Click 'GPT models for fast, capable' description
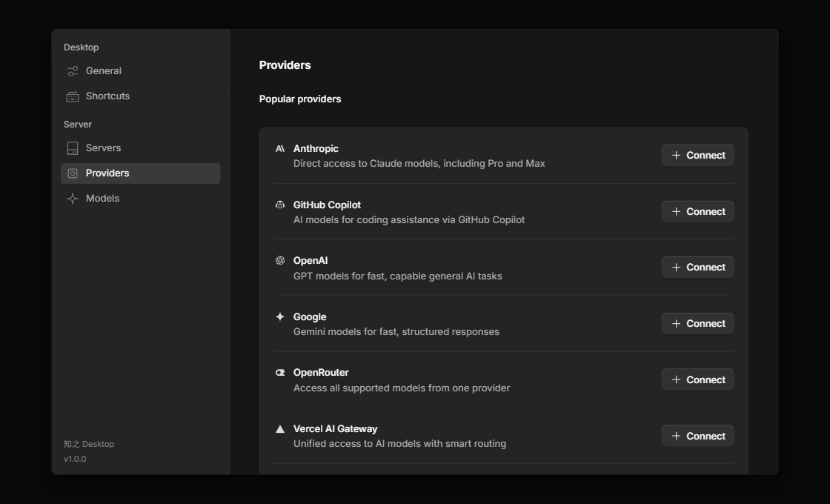 397,276
